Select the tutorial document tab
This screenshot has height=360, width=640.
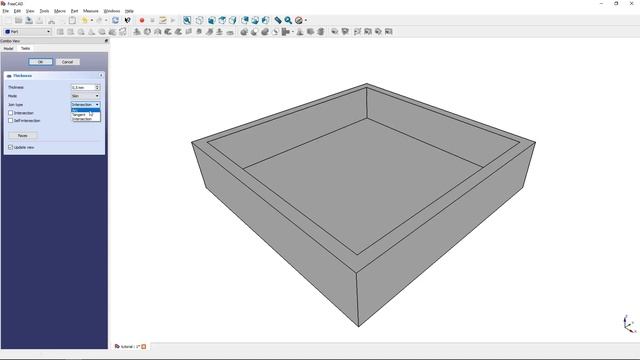[x=130, y=347]
